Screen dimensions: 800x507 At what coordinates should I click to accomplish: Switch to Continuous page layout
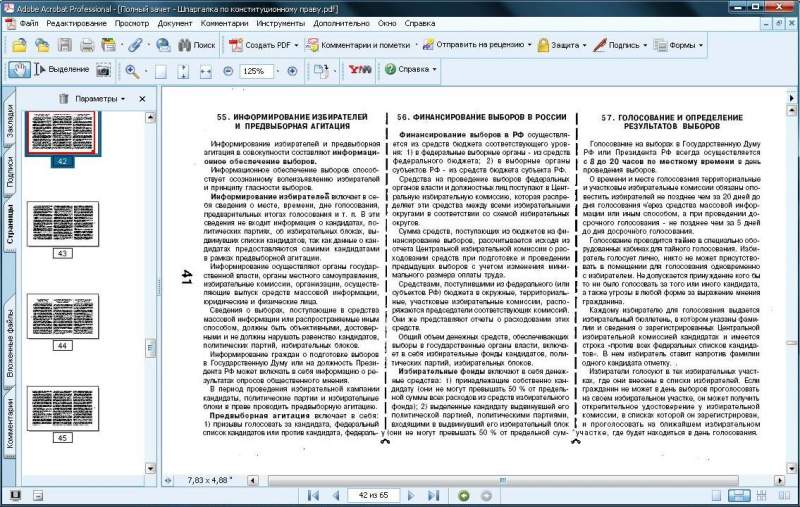739,495
